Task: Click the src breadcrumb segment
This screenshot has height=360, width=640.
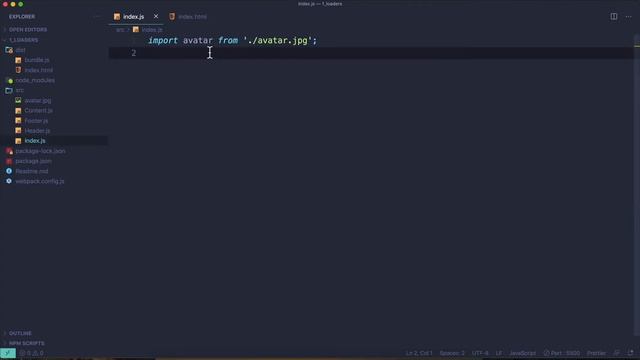Action: point(120,30)
